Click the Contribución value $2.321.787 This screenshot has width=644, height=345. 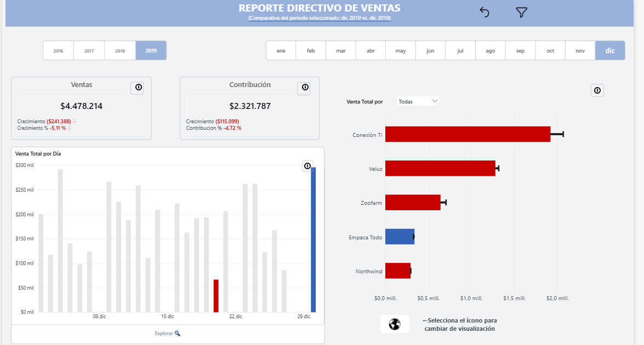coord(250,106)
